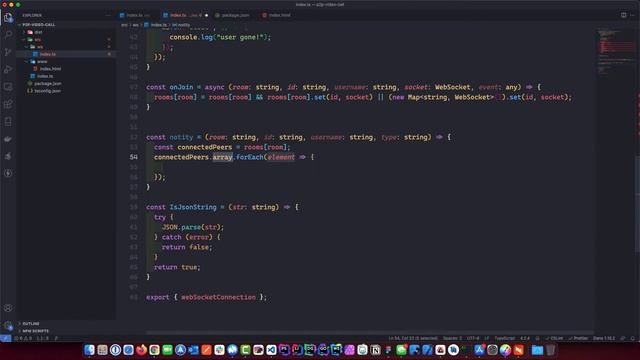Viewport: 640px width, 360px height.
Task: Open Notion from the Dock
Action: [x=375, y=350]
